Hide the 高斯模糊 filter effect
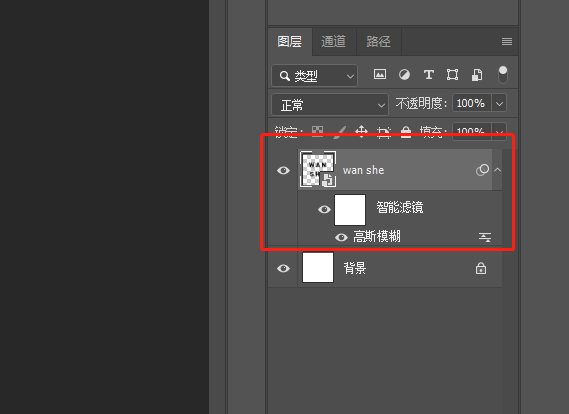The height and width of the screenshot is (414, 569). 341,237
